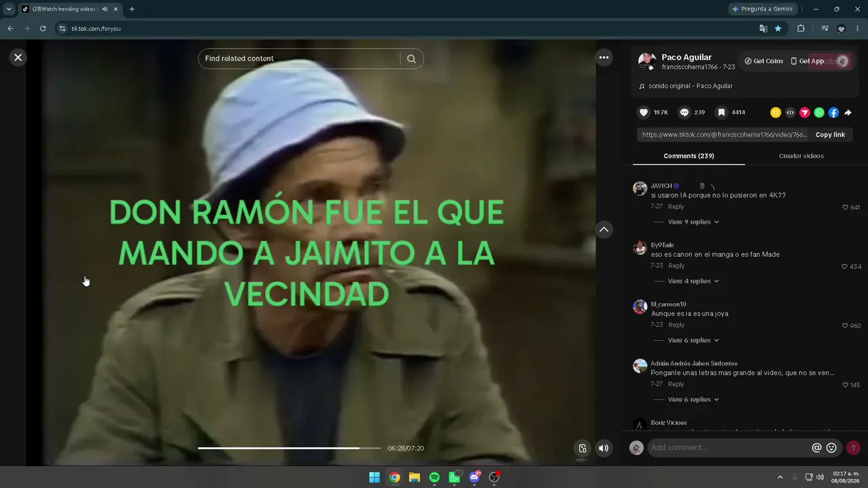This screenshot has height=488, width=868.
Task: Show hidden system tray icons
Action: coord(780,477)
